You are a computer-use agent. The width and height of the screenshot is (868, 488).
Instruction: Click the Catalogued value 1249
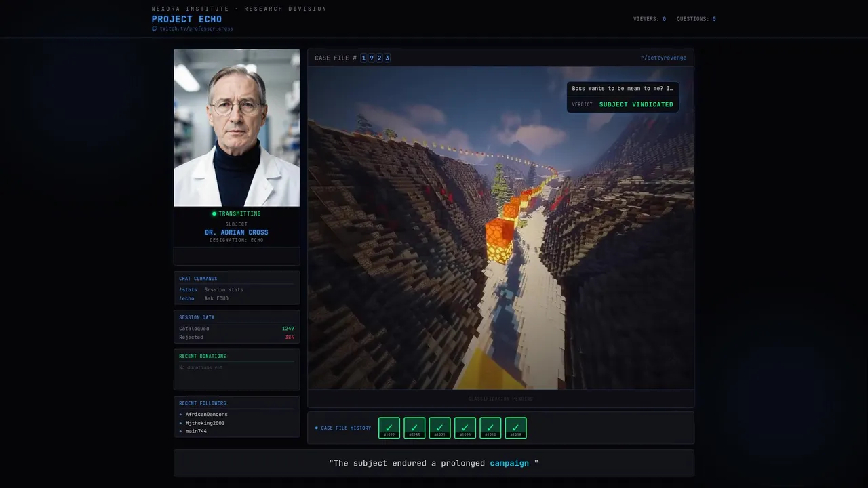288,329
